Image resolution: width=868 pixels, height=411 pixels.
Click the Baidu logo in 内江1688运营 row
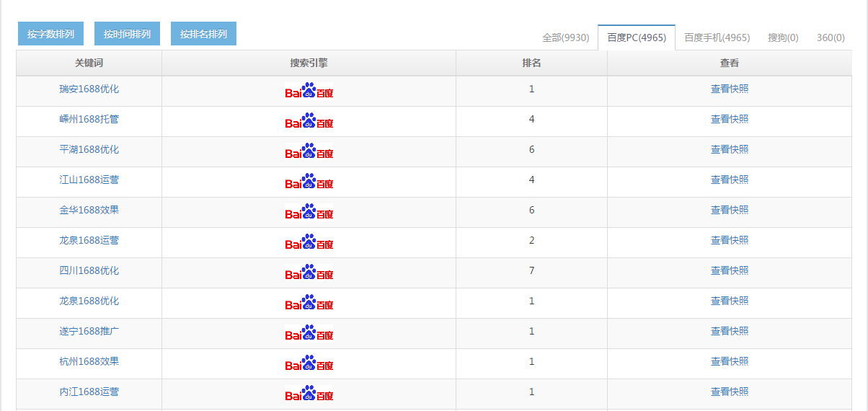[x=309, y=393]
